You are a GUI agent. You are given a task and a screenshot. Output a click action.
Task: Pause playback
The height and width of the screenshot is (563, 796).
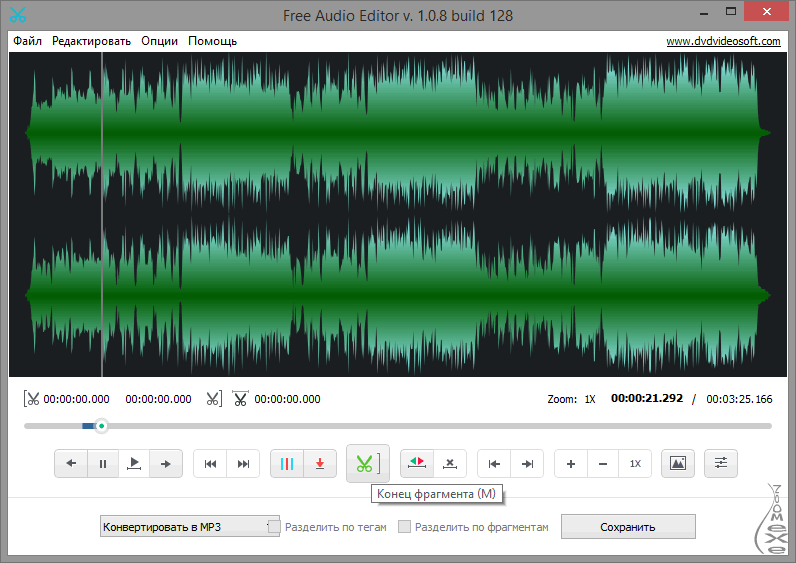tap(103, 463)
